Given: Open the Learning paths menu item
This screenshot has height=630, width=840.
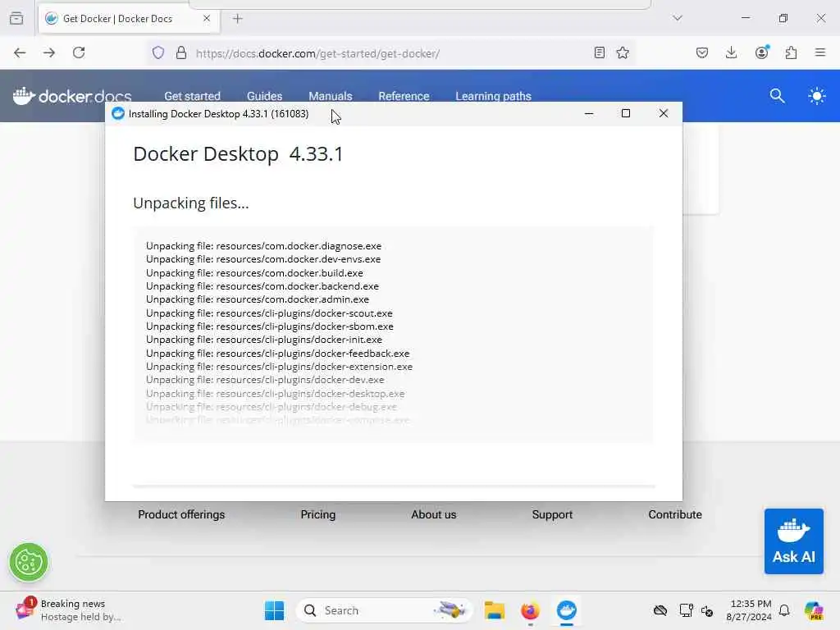Looking at the screenshot, I should click(x=493, y=96).
